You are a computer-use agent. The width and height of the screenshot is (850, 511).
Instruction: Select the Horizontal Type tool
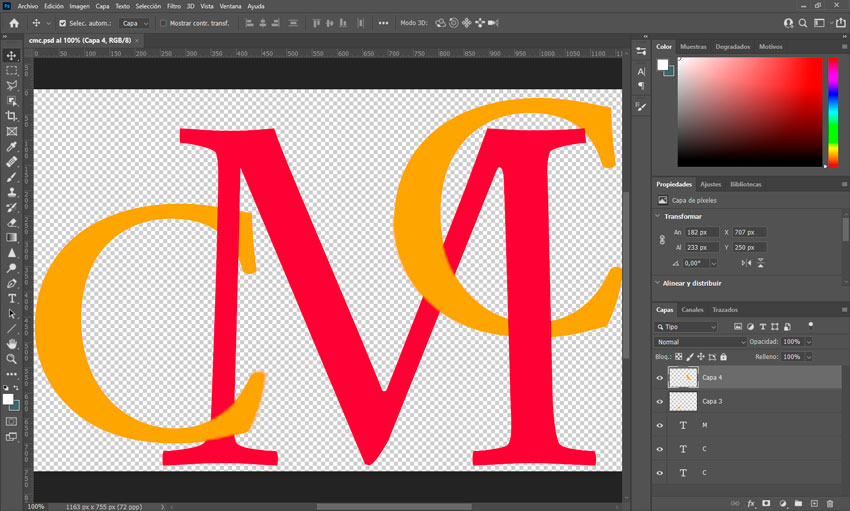coord(12,298)
